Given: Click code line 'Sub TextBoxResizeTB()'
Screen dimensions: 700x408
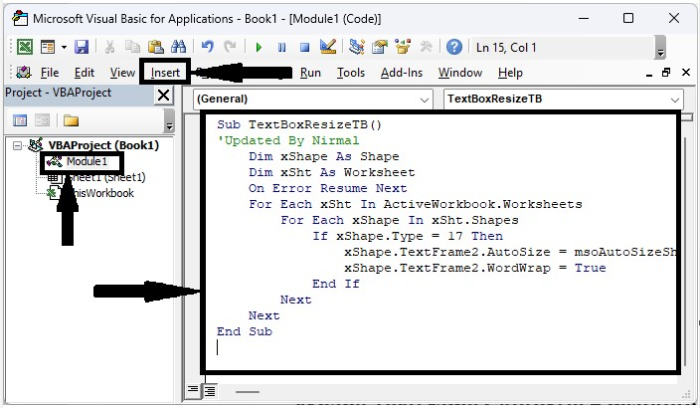Looking at the screenshot, I should tap(299, 125).
